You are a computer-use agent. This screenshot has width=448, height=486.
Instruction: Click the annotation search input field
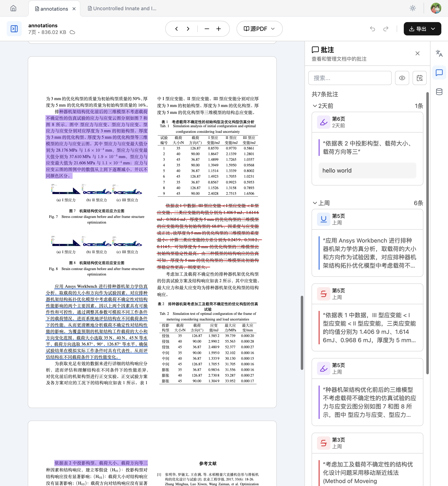tap(350, 78)
